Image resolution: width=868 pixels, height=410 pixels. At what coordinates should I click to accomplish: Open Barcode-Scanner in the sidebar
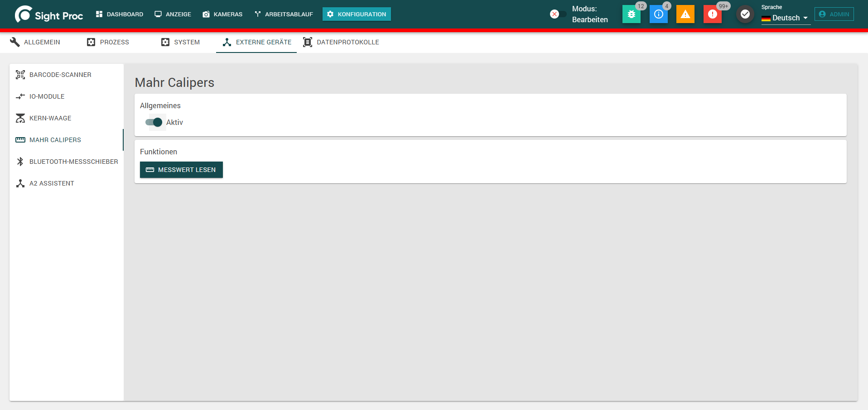[x=67, y=75]
